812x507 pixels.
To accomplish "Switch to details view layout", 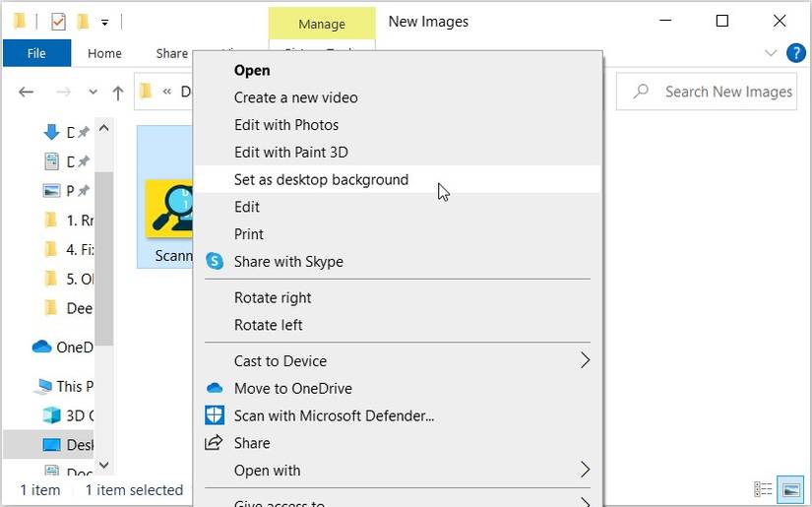I will pos(763,489).
